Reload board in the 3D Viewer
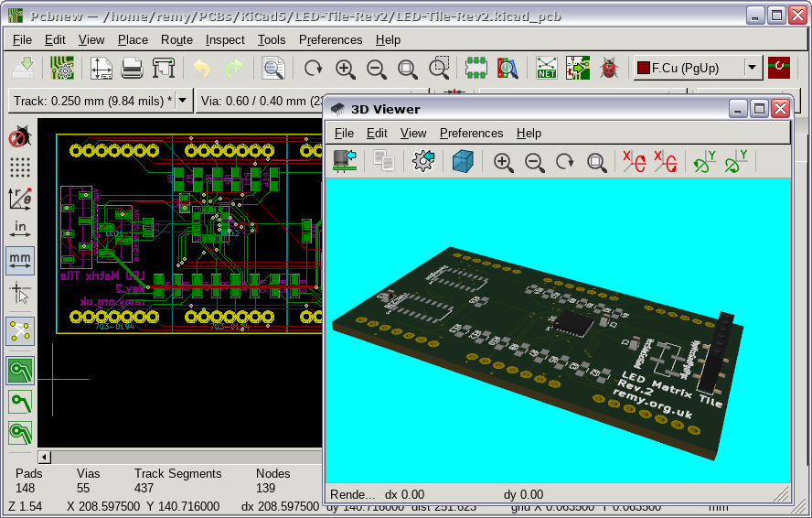Viewport: 812px width, 518px height. pos(345,161)
